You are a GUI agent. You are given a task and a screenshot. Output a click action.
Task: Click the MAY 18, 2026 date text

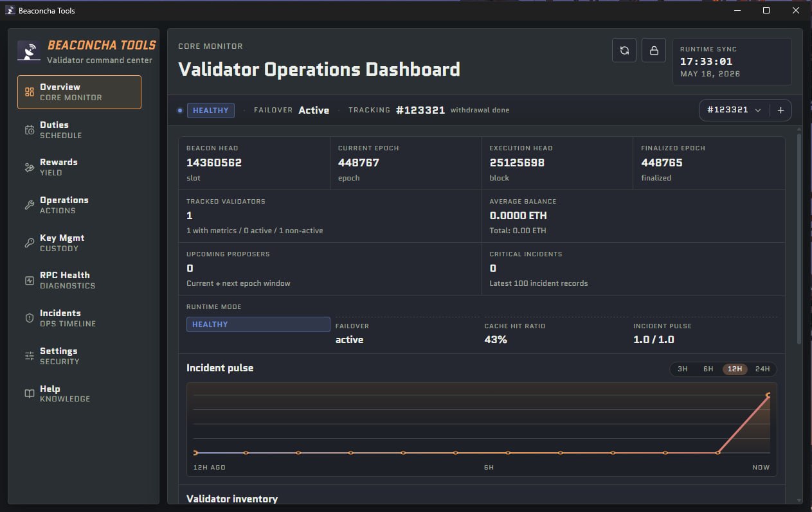pos(710,74)
